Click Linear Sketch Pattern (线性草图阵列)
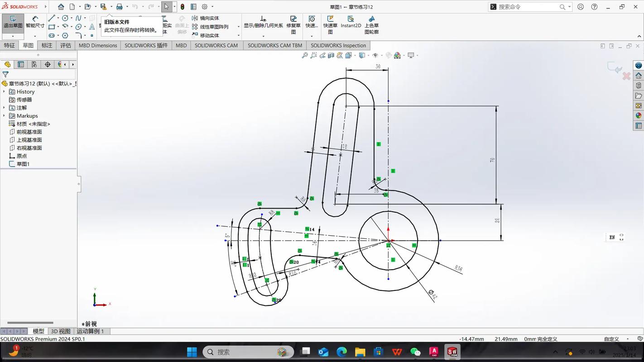Image resolution: width=644 pixels, height=362 pixels. coord(210,27)
